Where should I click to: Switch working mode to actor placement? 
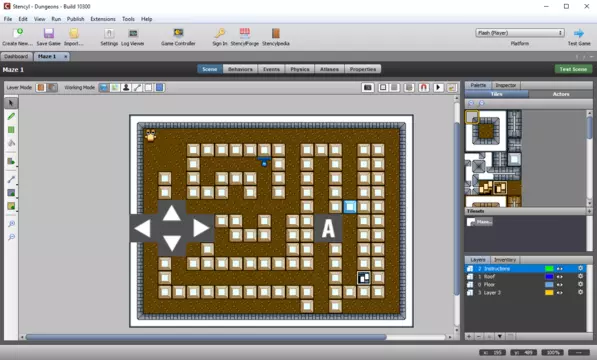click(126, 88)
